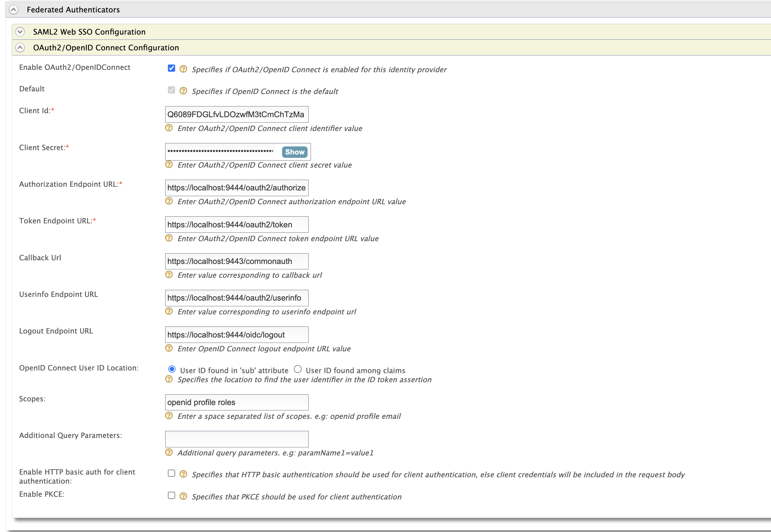This screenshot has height=532, width=771.
Task: Collapse the OAuth2/OpenID Connect Configuration section
Action: 20,47
